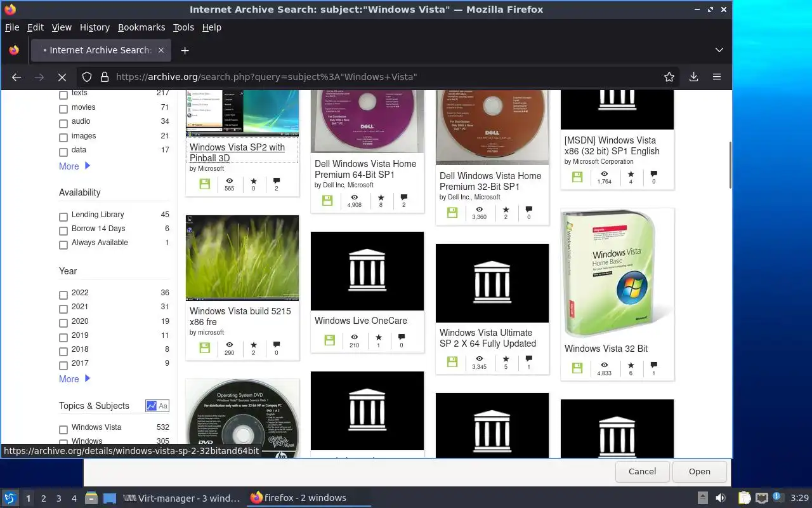
Task: Open Windows Vista Ultimate SP 2 X 64 link
Action: point(488,338)
